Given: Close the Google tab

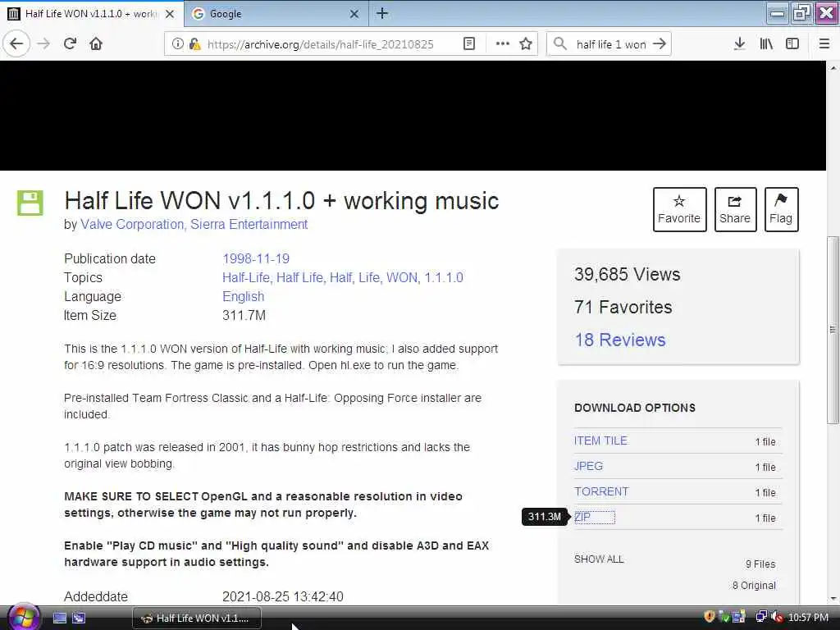Looking at the screenshot, I should 354,14.
